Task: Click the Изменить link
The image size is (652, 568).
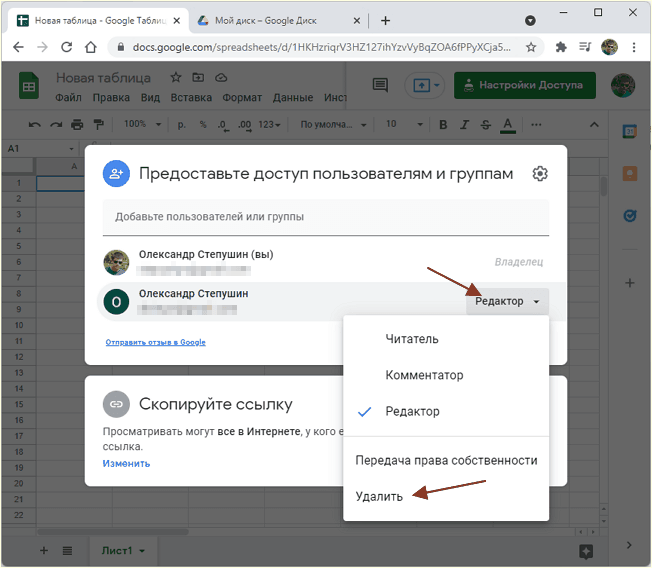Action: pos(126,464)
